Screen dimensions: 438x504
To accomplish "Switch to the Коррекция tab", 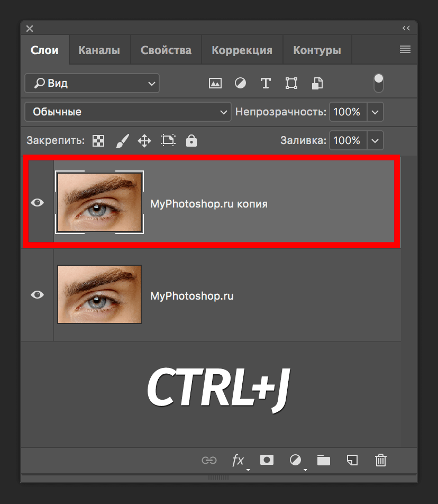I will point(242,49).
